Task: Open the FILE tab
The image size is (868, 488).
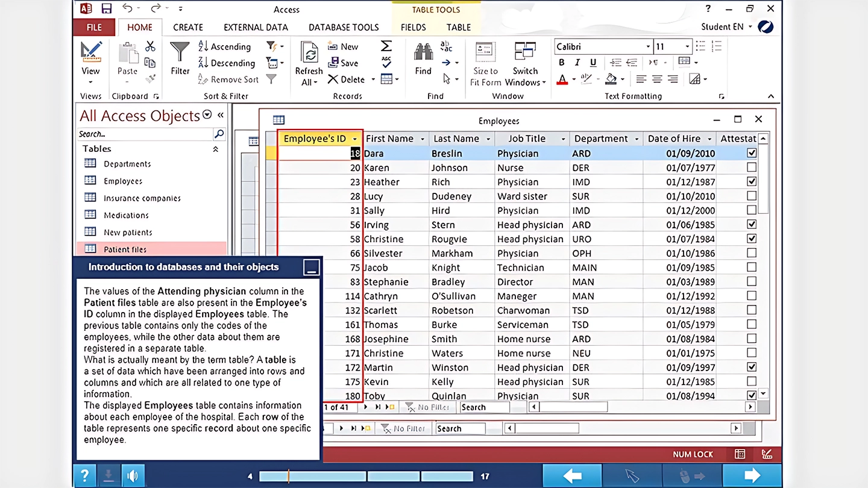Action: point(94,27)
